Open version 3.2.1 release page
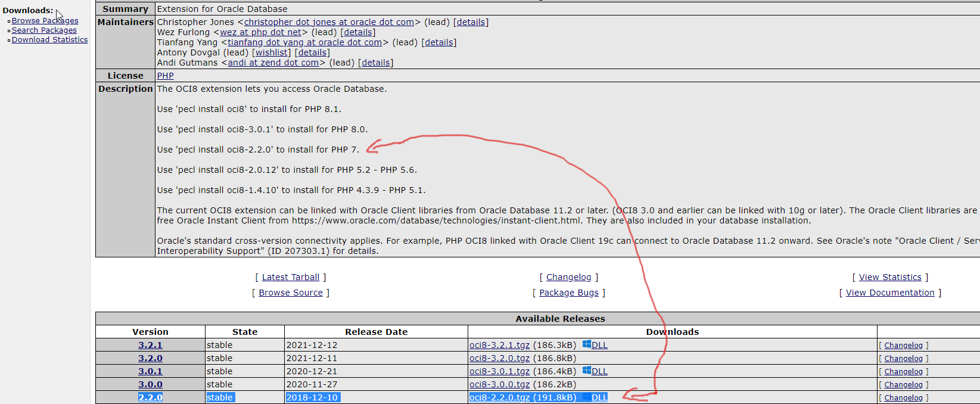The image size is (980, 404). pos(150,345)
